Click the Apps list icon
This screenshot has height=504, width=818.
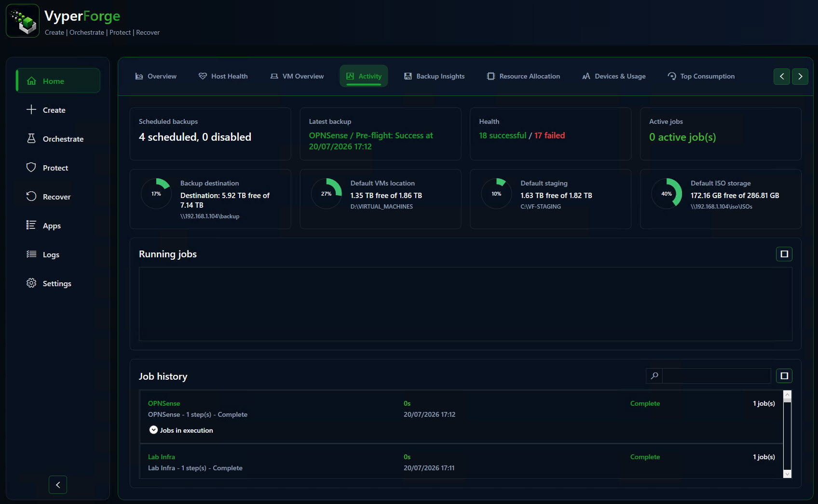(x=31, y=225)
